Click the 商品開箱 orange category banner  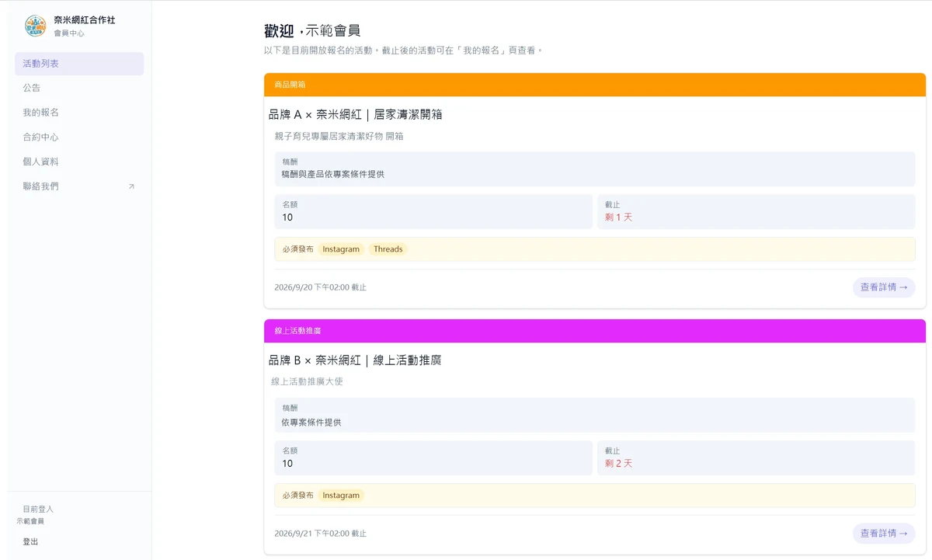coord(595,85)
